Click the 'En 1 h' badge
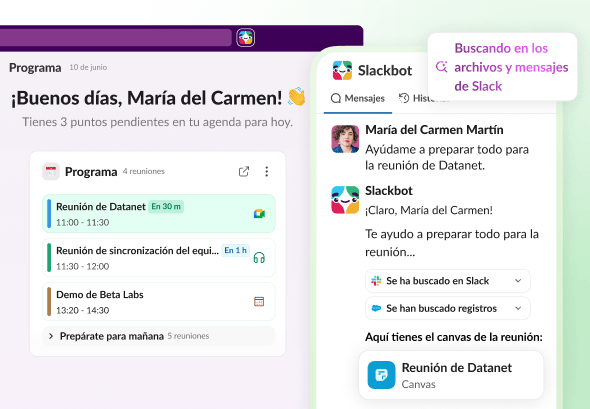Viewport: 590px width, 409px height. (x=236, y=250)
